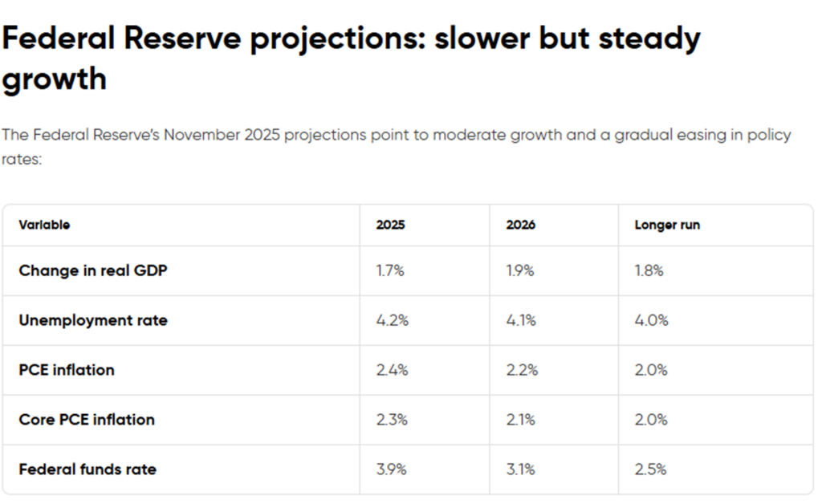822x504 pixels.
Task: Select the "PCE inflation" row label
Action: pyautogui.click(x=67, y=370)
